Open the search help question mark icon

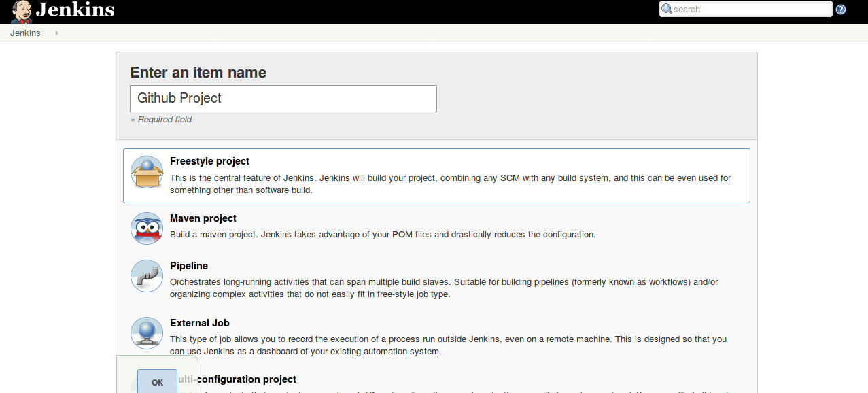(x=841, y=10)
